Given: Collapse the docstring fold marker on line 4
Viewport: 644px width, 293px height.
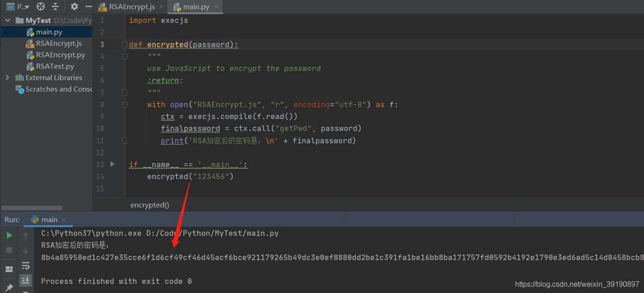Looking at the screenshot, I should [124, 57].
